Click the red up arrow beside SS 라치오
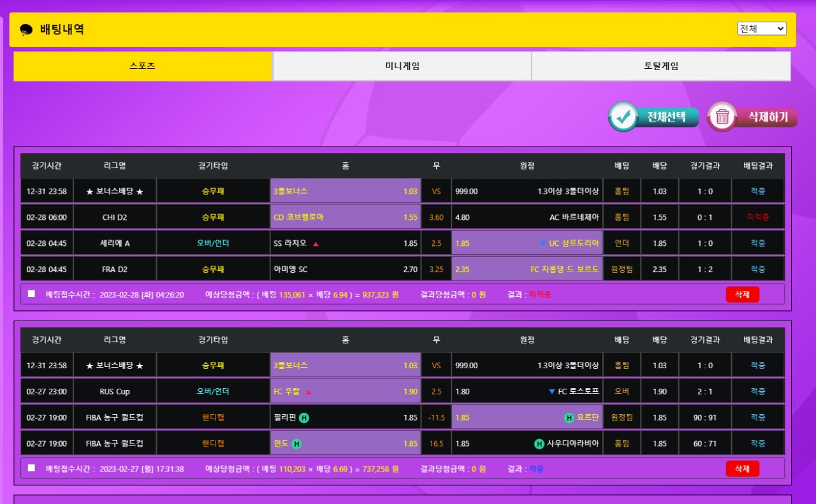 316,243
